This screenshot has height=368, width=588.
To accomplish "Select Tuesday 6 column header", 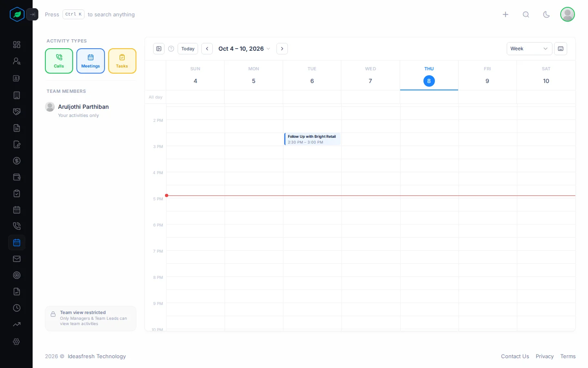I will coord(312,75).
